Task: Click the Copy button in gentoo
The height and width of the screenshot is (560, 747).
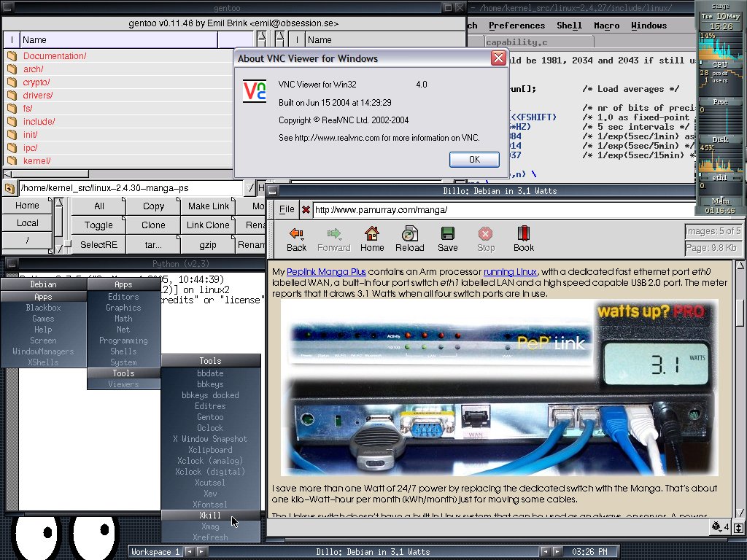Action: pos(153,206)
